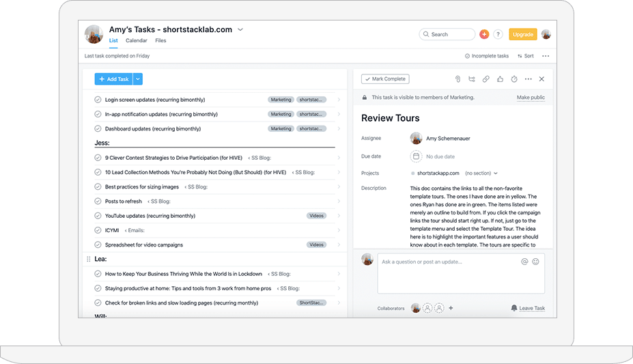
Task: Click the subtask icon in task toolbar
Action: pyautogui.click(x=472, y=79)
